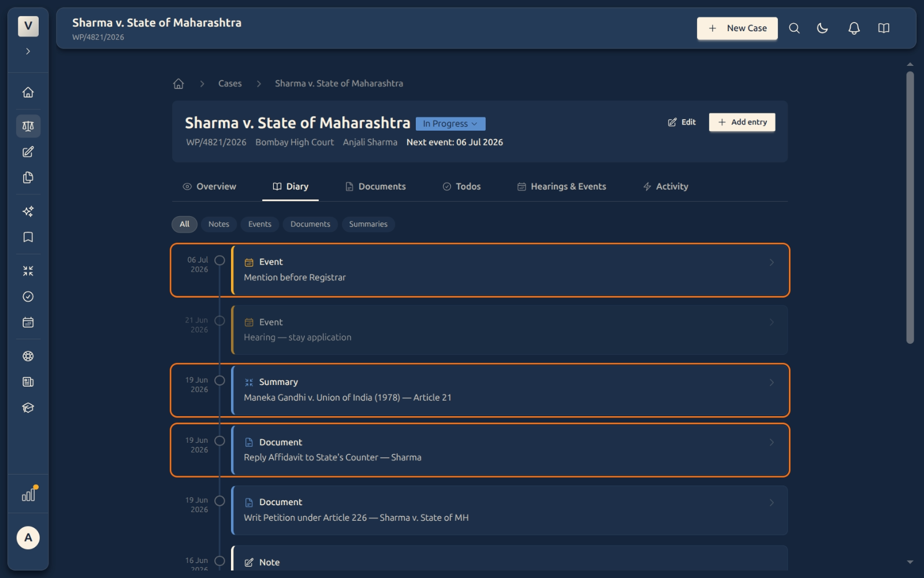Select the 'Documents' filter chip
924x578 pixels.
pyautogui.click(x=310, y=224)
